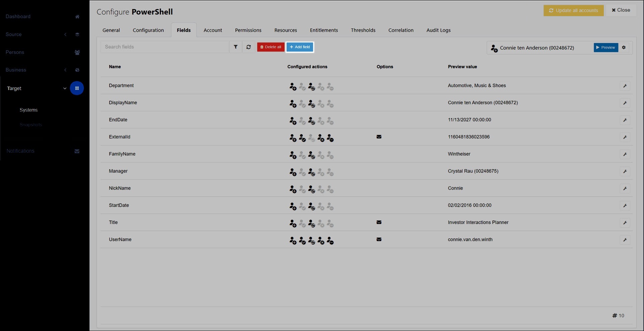This screenshot has height=331, width=644.
Task: Click the Add field button
Action: click(x=300, y=47)
